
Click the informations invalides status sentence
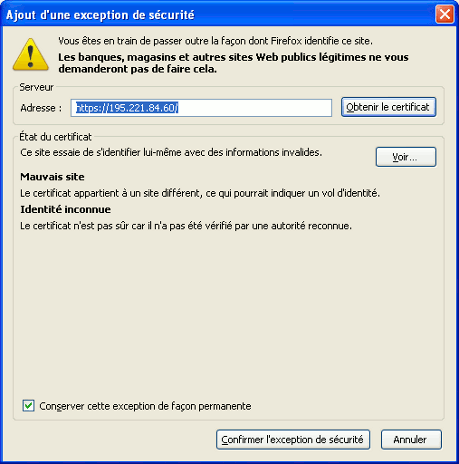tap(171, 152)
